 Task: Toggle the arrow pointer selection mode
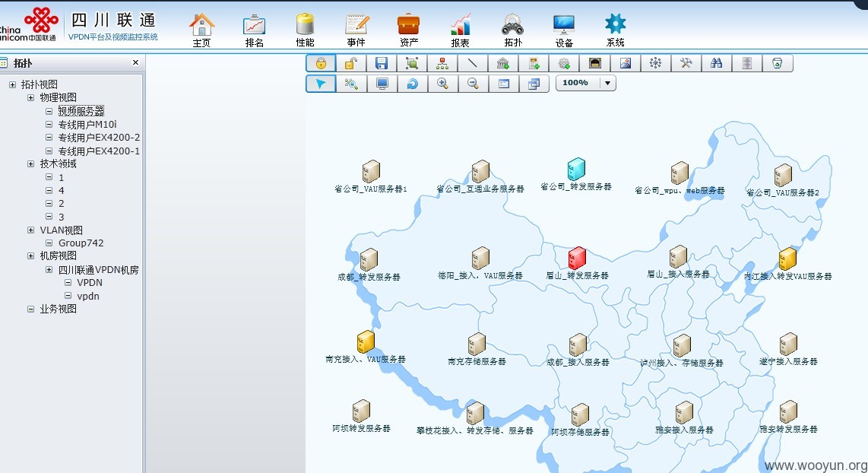(x=321, y=83)
